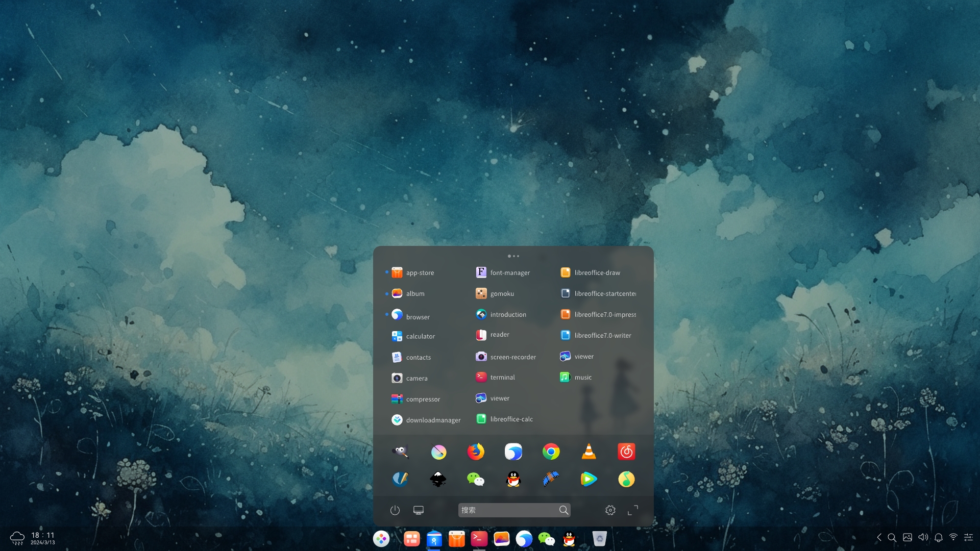Screen dimensions: 980x551
Task: Launch screen-recorder app
Action: [506, 357]
